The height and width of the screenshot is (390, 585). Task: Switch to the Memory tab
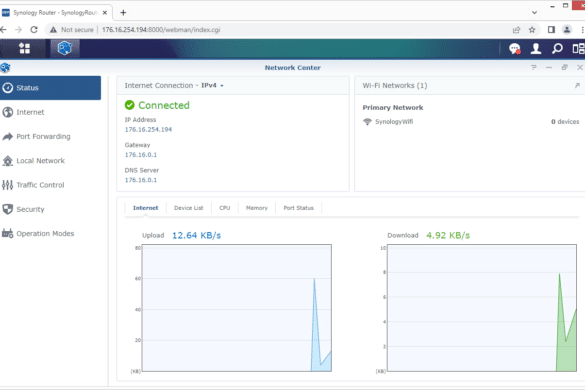click(257, 208)
